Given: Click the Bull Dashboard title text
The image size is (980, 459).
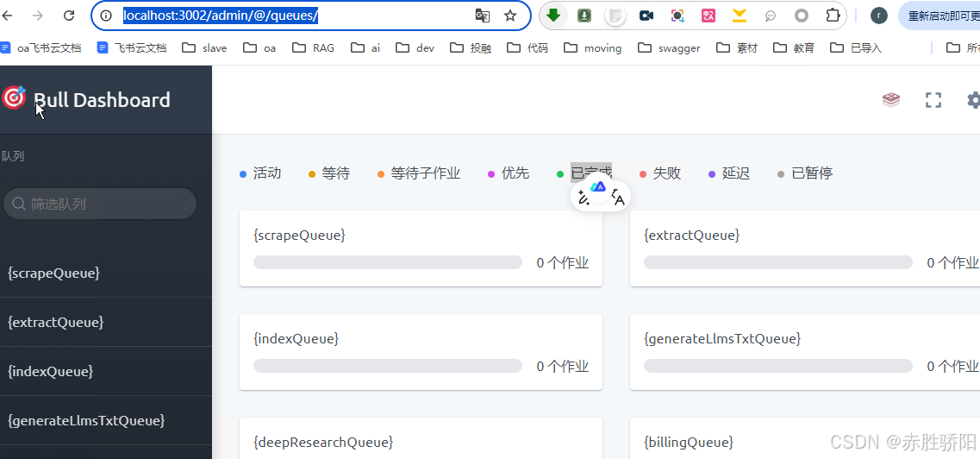Looking at the screenshot, I should [102, 100].
